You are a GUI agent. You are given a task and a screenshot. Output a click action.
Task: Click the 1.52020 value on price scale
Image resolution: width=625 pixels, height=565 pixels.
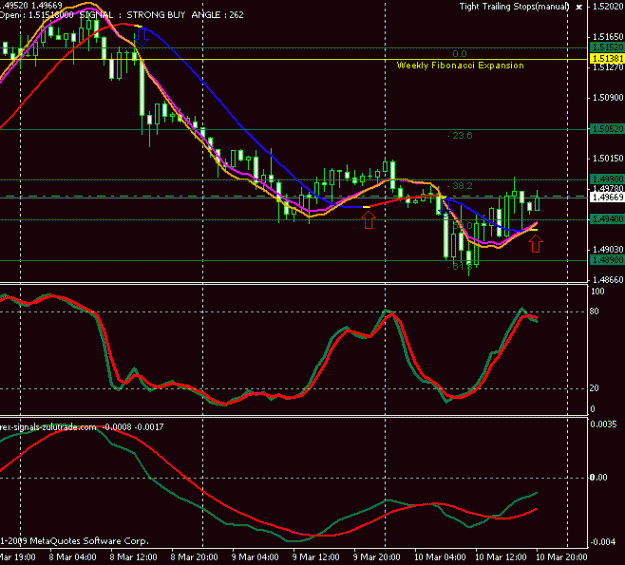click(608, 7)
